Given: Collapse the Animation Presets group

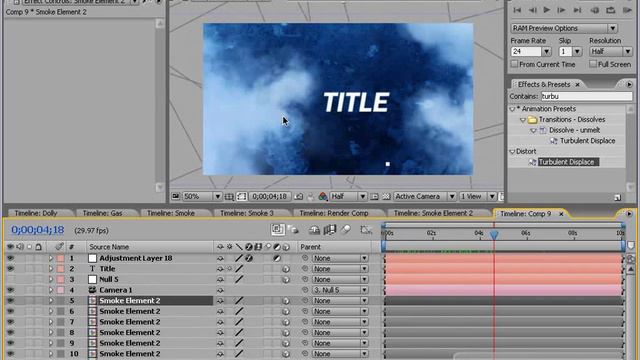Looking at the screenshot, I should point(513,109).
